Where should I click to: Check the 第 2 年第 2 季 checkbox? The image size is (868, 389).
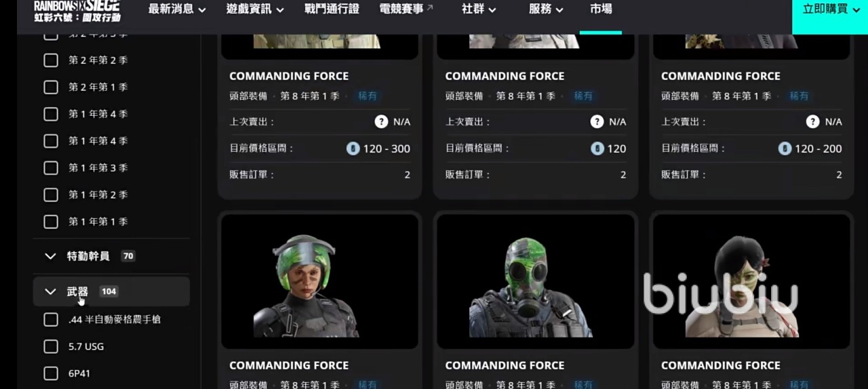tap(51, 60)
